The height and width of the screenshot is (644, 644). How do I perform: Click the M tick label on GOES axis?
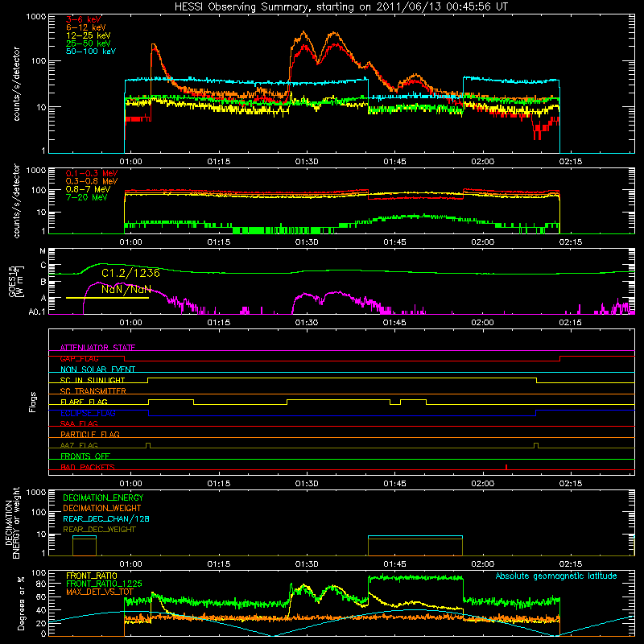pyautogui.click(x=43, y=251)
